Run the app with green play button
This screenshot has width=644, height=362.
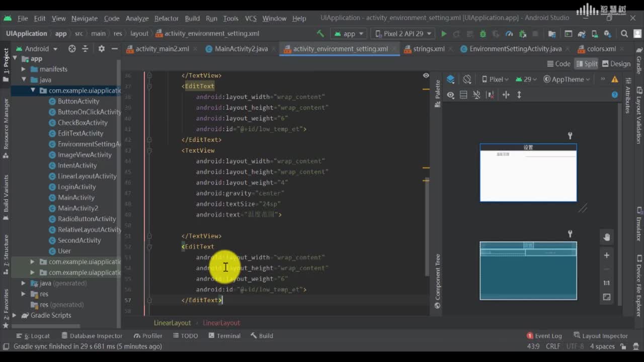tap(443, 34)
